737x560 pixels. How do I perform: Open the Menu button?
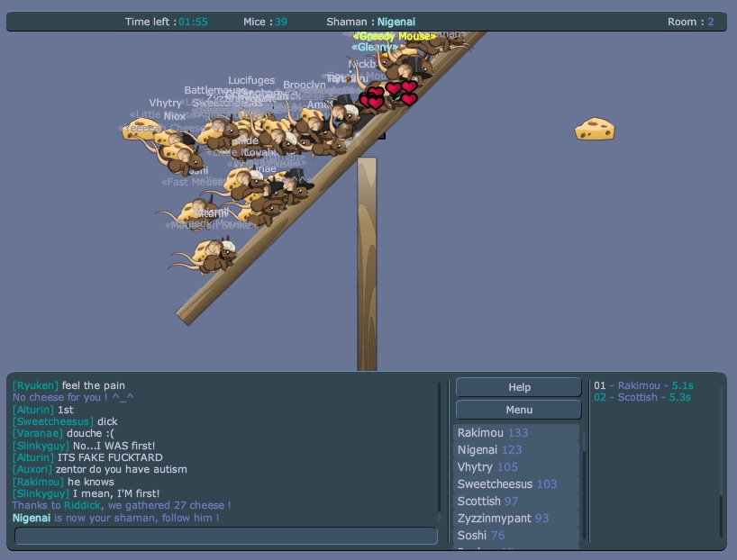[518, 410]
